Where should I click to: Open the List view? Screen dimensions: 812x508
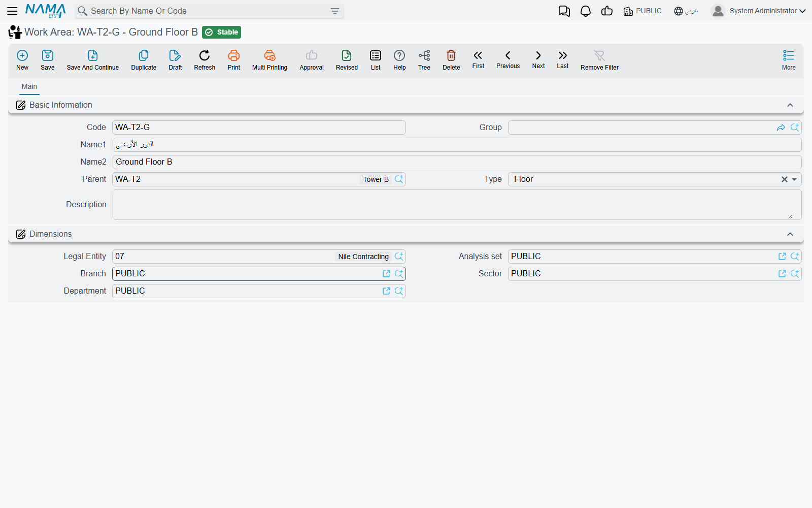[376, 60]
